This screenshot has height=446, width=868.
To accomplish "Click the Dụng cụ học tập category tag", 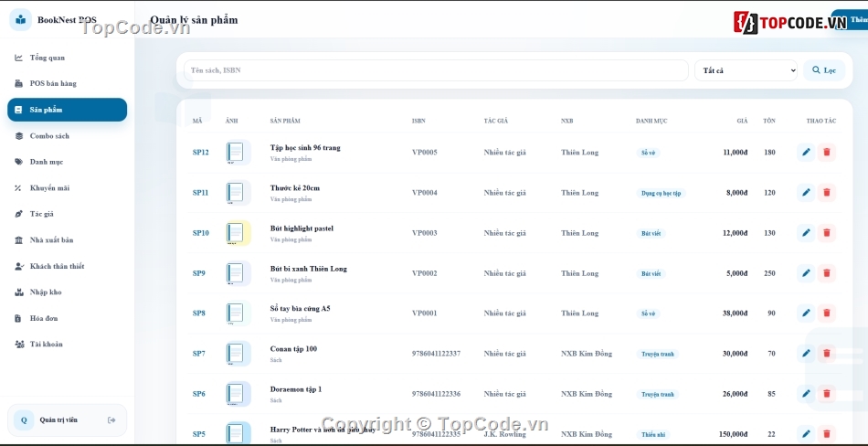I will pyautogui.click(x=661, y=194).
